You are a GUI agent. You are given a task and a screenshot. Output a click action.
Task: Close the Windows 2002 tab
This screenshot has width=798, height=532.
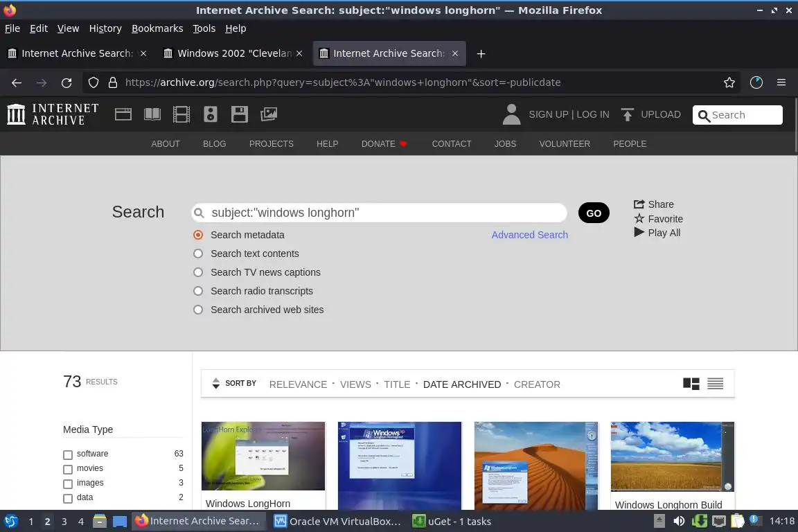(x=299, y=53)
